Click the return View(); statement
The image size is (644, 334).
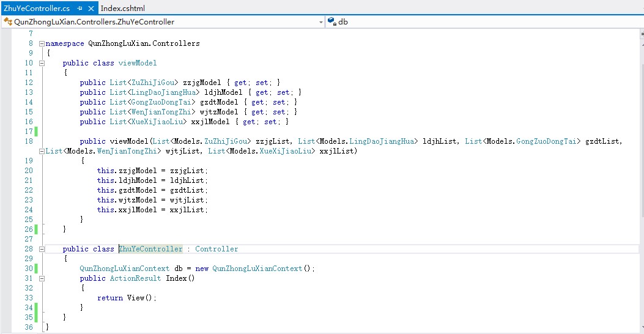tap(127, 299)
